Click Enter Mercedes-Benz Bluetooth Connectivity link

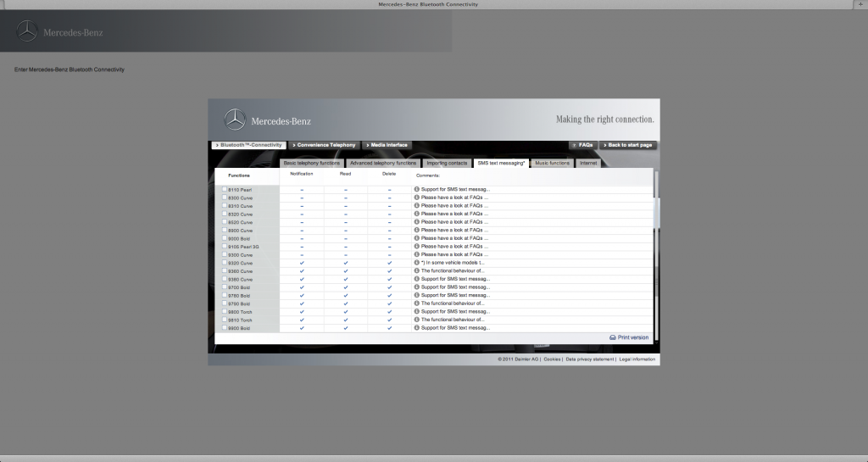coord(70,70)
